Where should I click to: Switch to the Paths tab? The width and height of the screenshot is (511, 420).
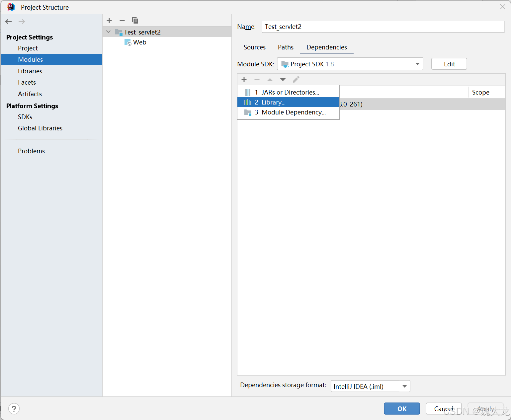pos(286,47)
